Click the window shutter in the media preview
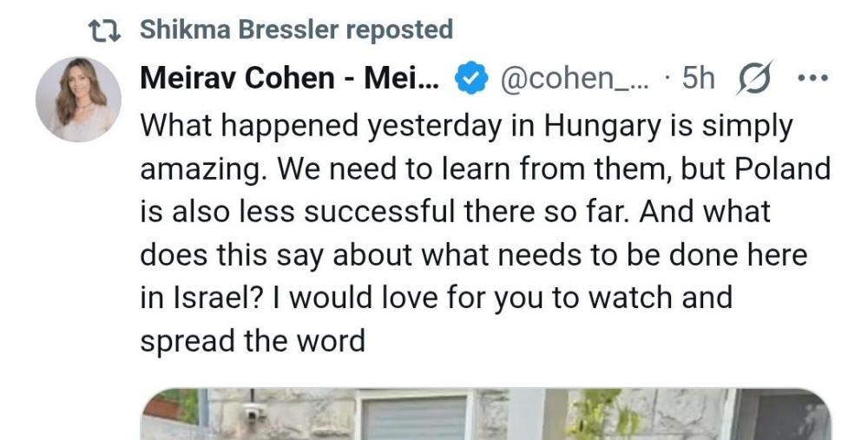 (x=412, y=418)
